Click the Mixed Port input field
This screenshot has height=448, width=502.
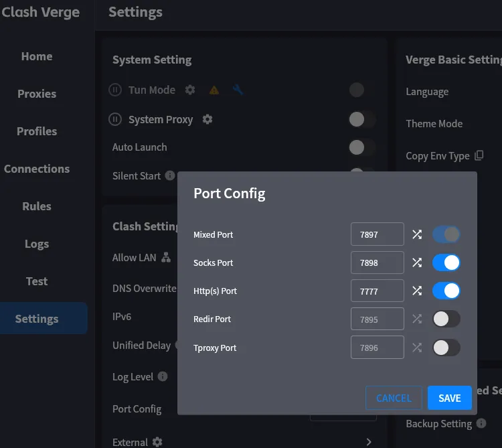377,234
